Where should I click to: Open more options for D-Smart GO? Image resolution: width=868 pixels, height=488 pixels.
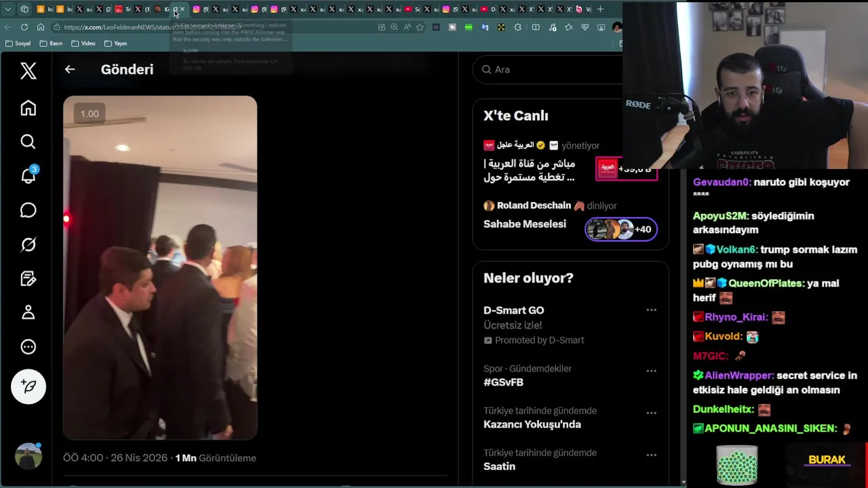tap(651, 310)
